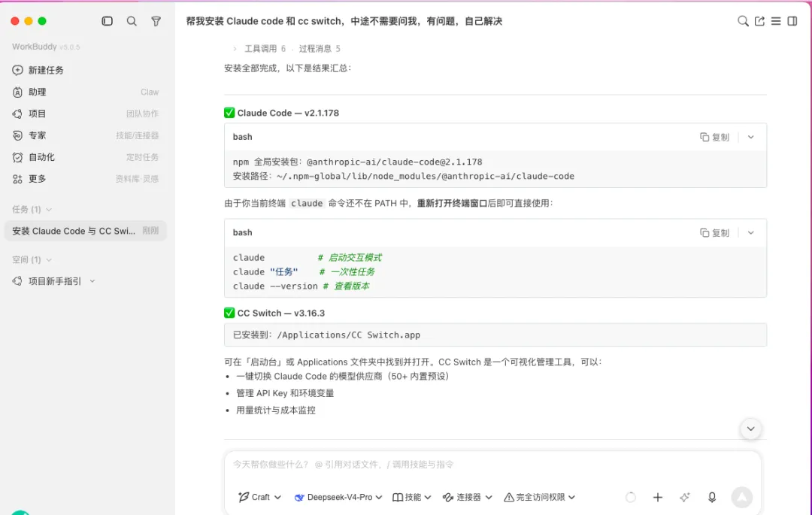Collapse the 任务 (1) group

click(x=32, y=210)
